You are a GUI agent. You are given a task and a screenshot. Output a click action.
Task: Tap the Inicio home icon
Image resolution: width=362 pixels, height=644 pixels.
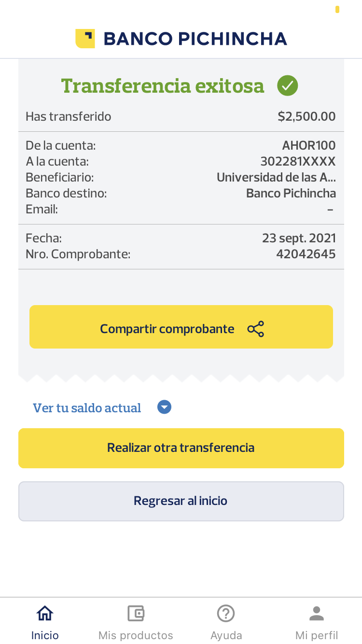45,614
